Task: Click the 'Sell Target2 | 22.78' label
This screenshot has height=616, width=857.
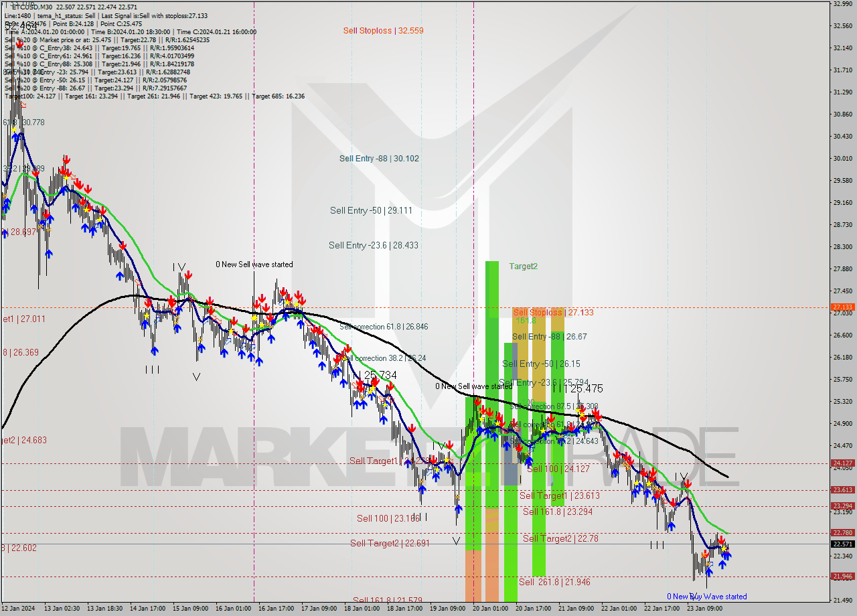Action: point(560,538)
